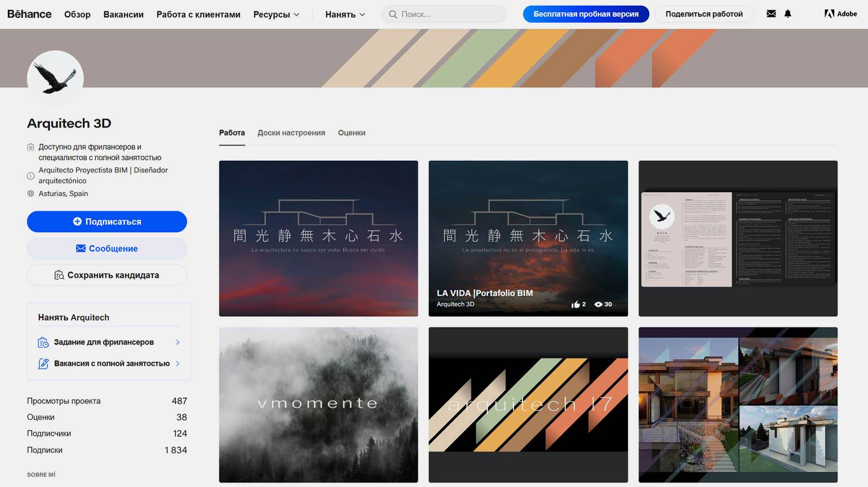Image resolution: width=868 pixels, height=487 pixels.
Task: Click the views eye icon on LA VIDA
Action: 598,304
